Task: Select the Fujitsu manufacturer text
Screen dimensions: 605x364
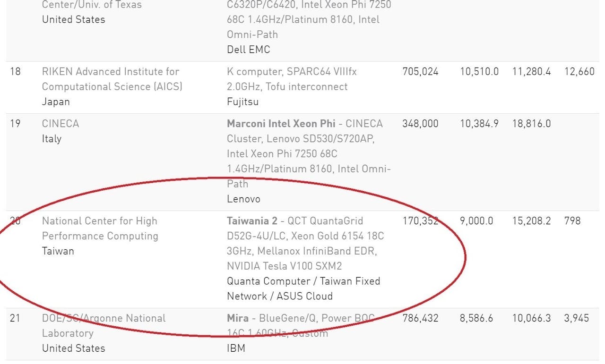Action: click(242, 102)
